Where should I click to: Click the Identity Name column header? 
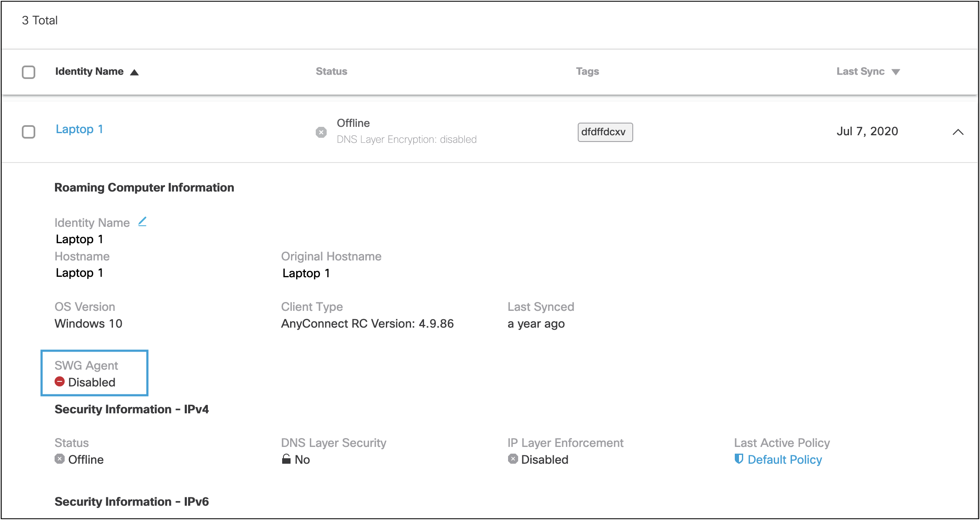pyautogui.click(x=89, y=71)
